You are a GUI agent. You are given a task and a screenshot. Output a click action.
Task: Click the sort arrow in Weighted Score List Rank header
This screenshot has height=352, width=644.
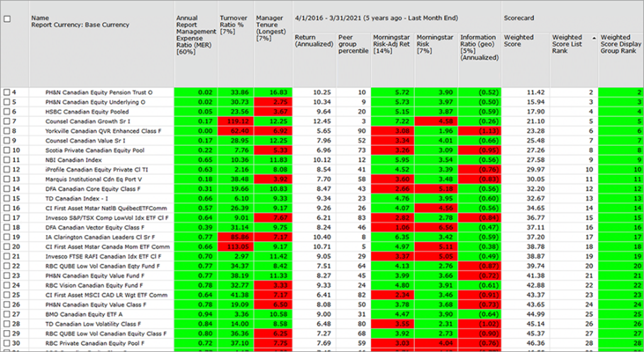tap(594, 38)
